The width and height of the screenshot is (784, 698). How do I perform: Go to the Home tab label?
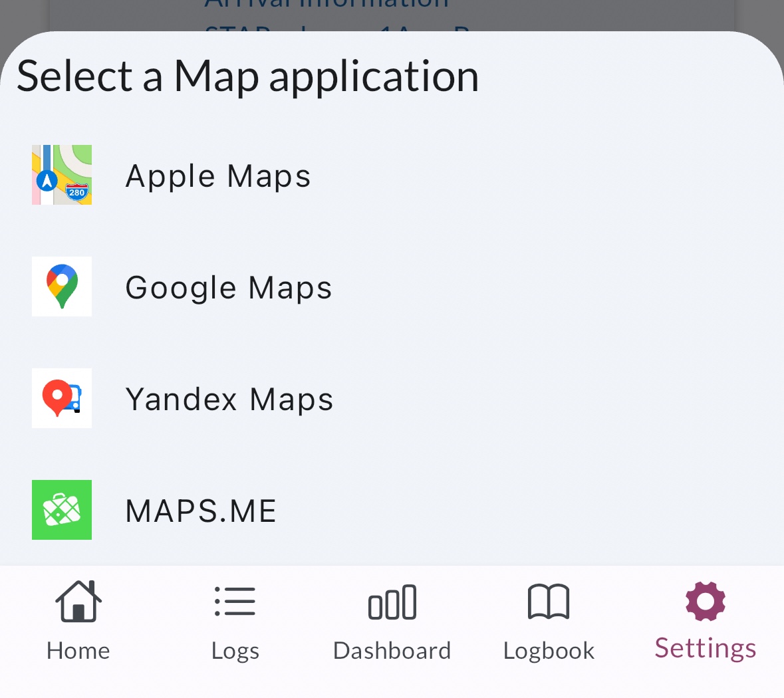pos(78,650)
